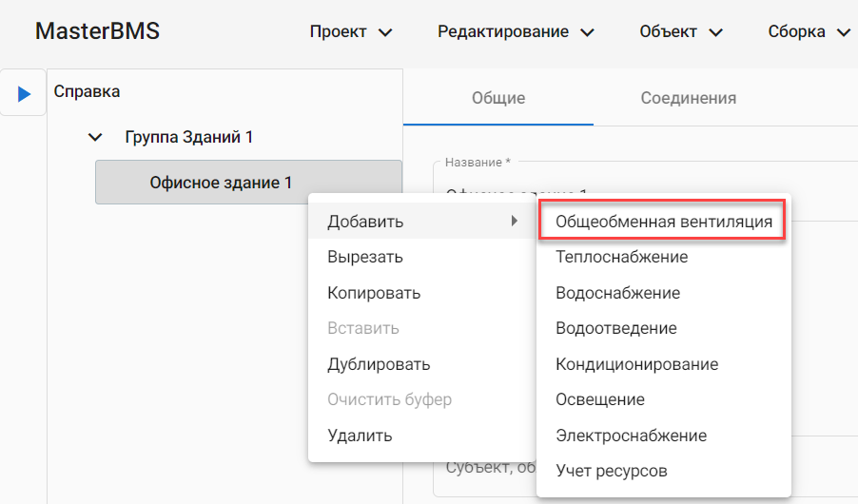This screenshot has height=504, width=858.
Task: Switch to the Соединения tab
Action: tap(688, 98)
